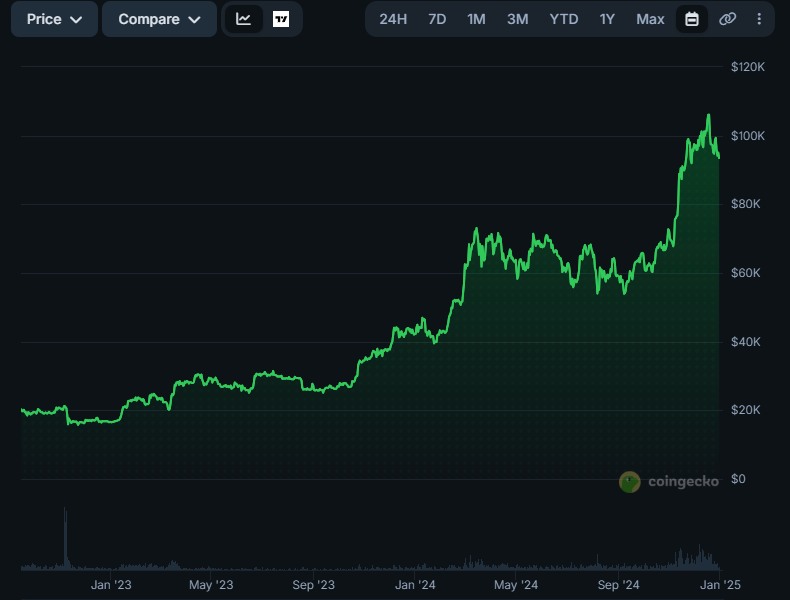Click the $100K axis label

pos(748,136)
